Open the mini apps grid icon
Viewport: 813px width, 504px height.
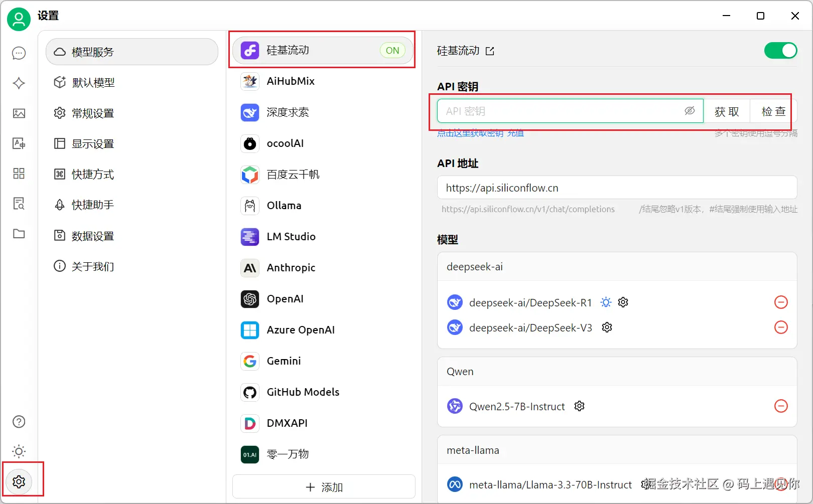tap(19, 174)
